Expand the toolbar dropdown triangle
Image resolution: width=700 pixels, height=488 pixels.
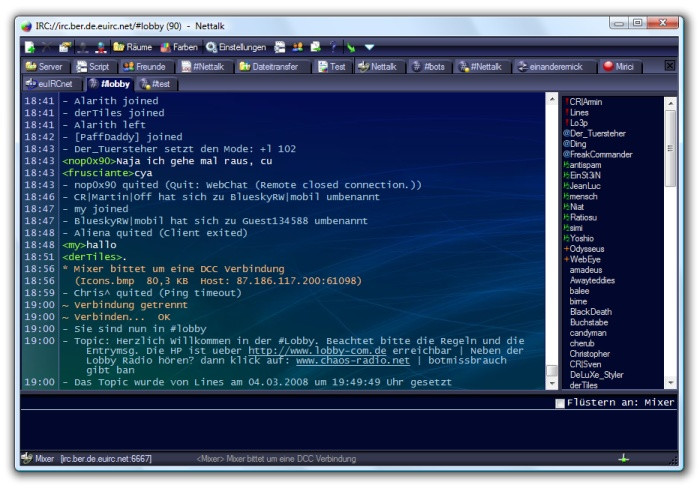pyautogui.click(x=369, y=47)
